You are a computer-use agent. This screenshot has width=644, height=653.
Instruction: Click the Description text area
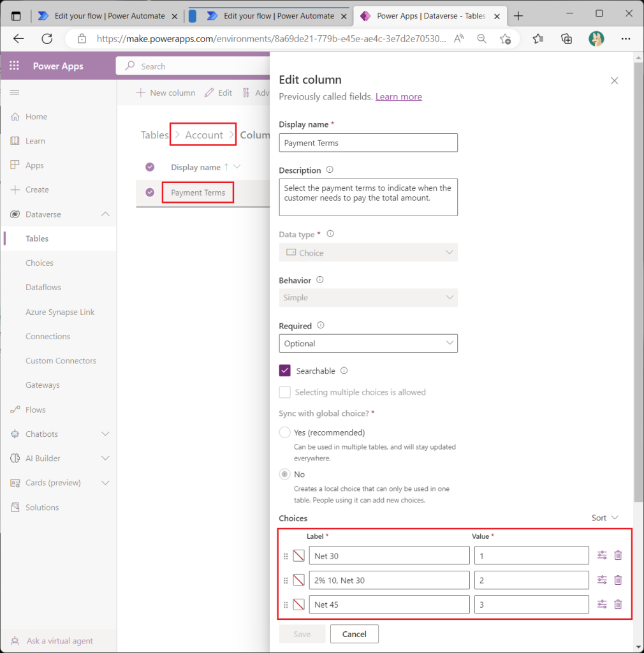[368, 198]
